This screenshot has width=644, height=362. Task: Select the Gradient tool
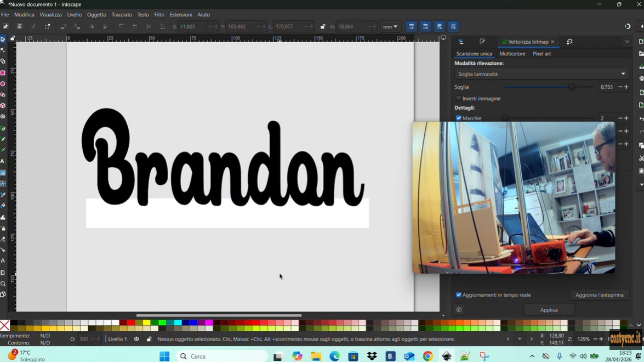[3, 173]
